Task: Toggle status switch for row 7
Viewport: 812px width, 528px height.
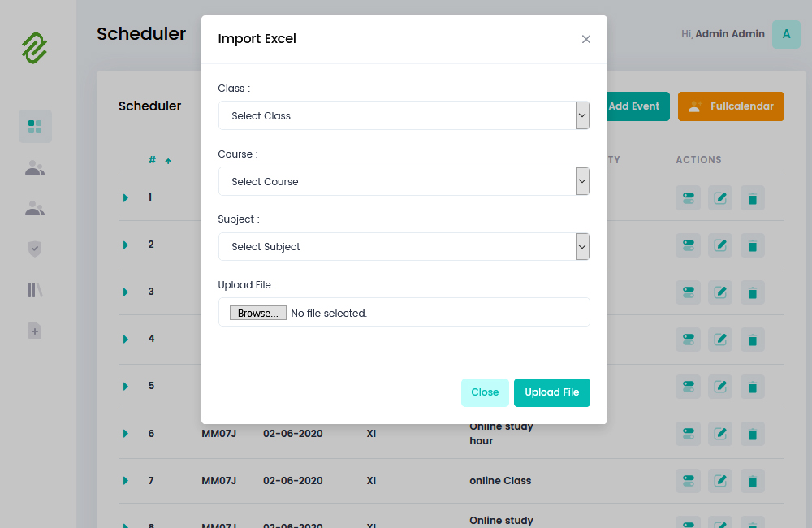Action: pyautogui.click(x=689, y=481)
